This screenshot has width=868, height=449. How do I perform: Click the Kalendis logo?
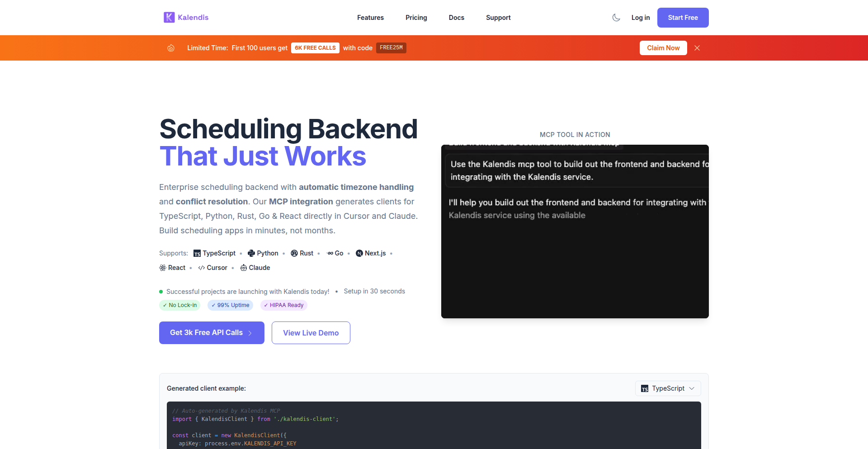coord(185,17)
